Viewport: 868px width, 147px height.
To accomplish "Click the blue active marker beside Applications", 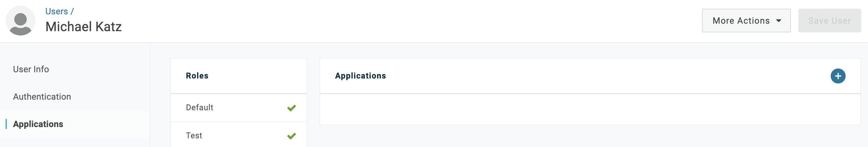I will [6, 124].
